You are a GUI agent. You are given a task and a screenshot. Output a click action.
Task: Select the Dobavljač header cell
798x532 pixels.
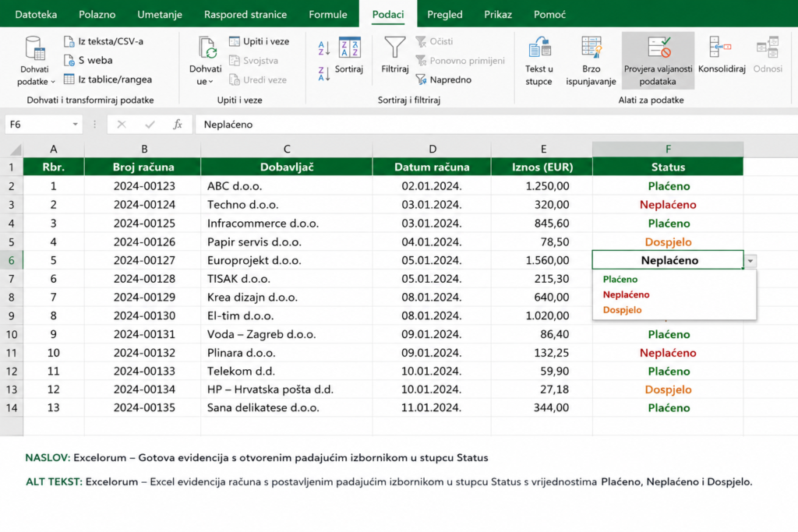click(287, 167)
